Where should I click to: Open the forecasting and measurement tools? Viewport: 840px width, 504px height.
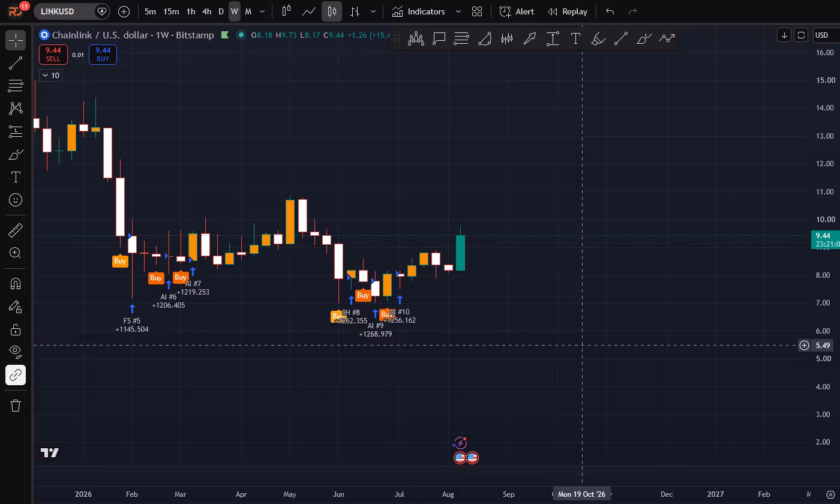pyautogui.click(x=16, y=131)
